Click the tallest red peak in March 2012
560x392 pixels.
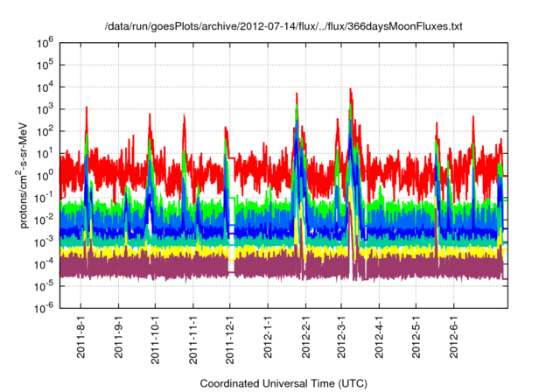pyautogui.click(x=350, y=90)
